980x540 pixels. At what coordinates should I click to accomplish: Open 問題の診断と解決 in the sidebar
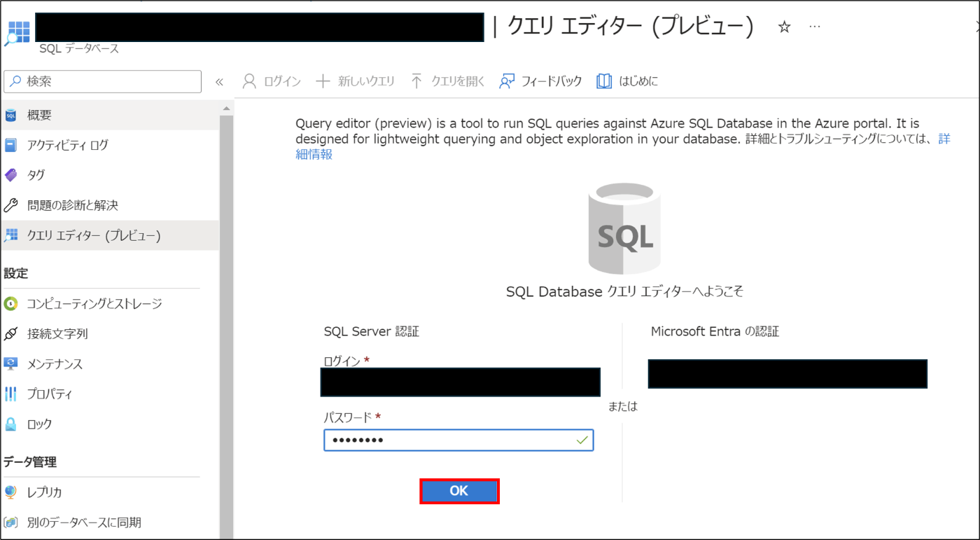click(x=110, y=205)
